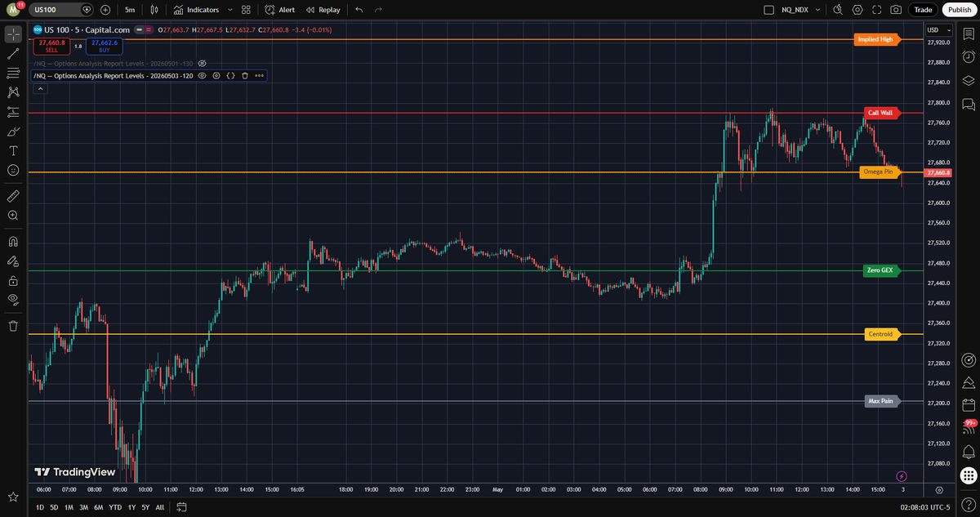This screenshot has width=980, height=517.
Task: Open the chats panel in right sidebar
Action: pyautogui.click(x=969, y=104)
